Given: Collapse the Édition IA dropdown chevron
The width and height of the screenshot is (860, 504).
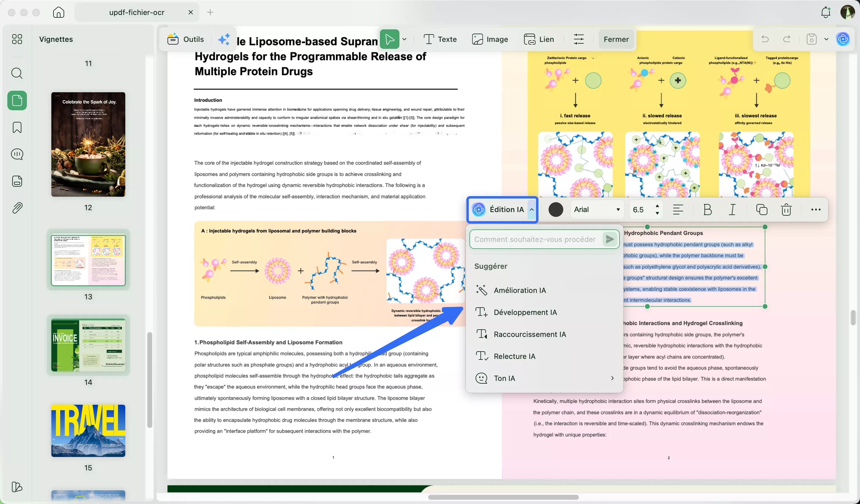Looking at the screenshot, I should (x=532, y=209).
